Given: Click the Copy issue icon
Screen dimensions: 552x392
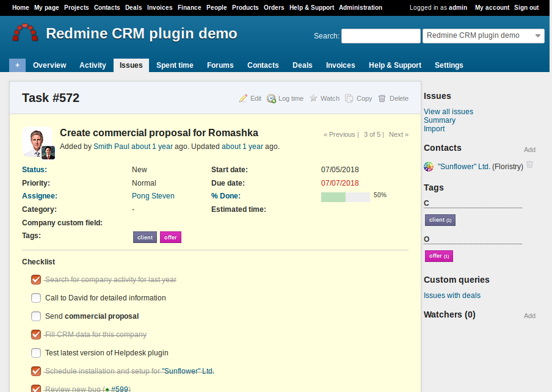Looking at the screenshot, I should (349, 98).
